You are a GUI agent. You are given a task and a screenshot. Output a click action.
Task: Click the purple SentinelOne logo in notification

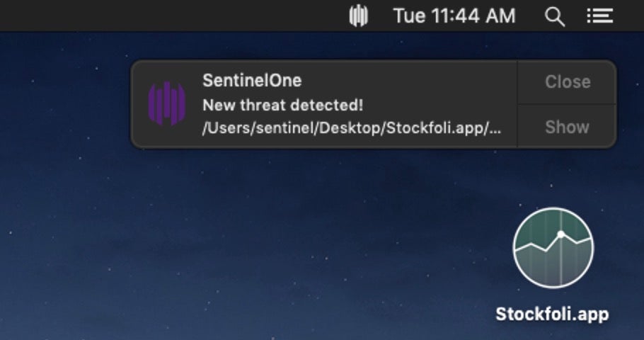[166, 103]
